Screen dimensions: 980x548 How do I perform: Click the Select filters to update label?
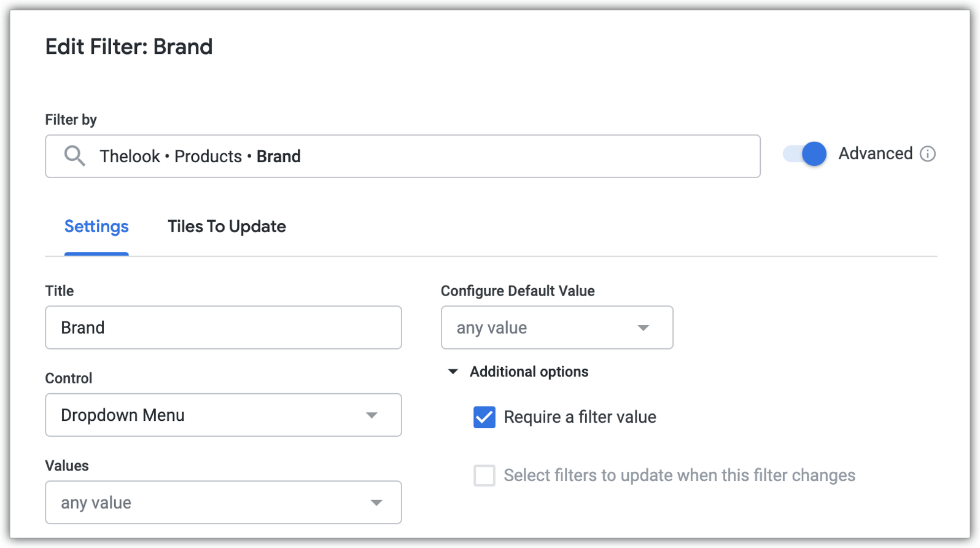[679, 476]
